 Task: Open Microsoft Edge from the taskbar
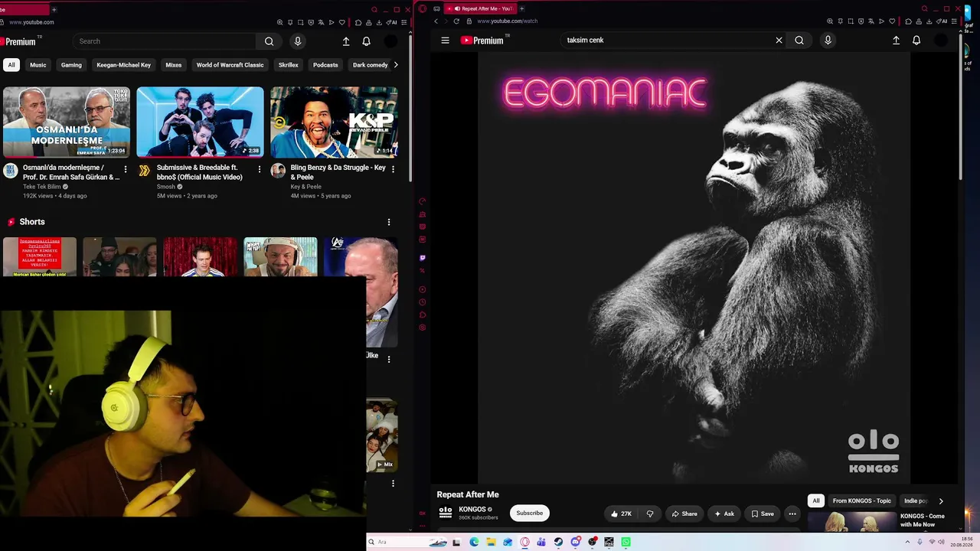(x=474, y=542)
